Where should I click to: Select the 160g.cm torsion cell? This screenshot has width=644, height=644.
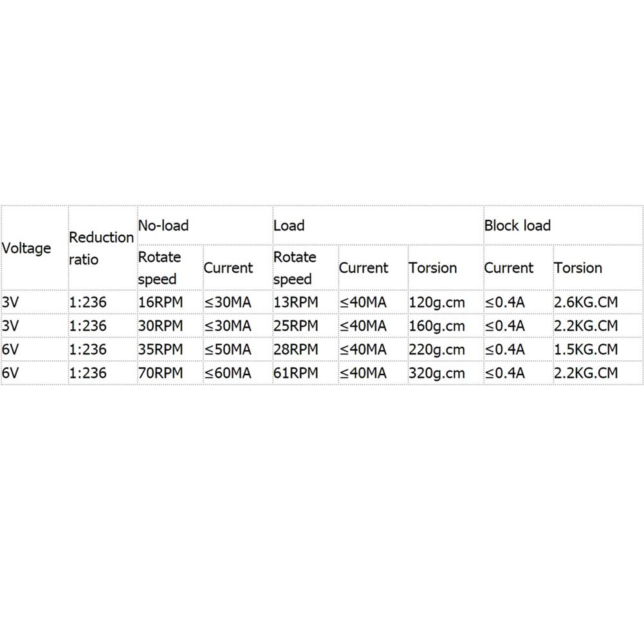click(x=446, y=326)
